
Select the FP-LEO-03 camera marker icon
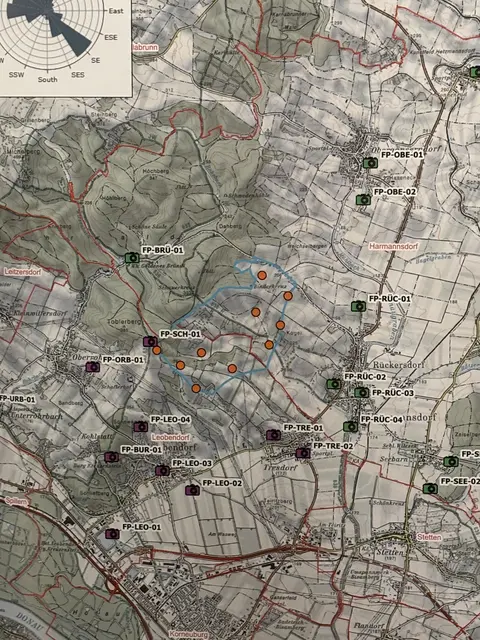(x=162, y=470)
